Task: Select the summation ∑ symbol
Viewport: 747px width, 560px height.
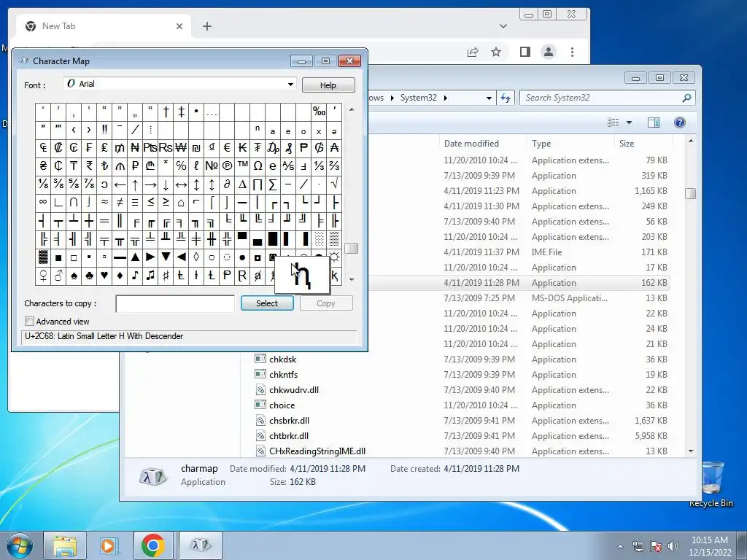Action: pyautogui.click(x=273, y=184)
